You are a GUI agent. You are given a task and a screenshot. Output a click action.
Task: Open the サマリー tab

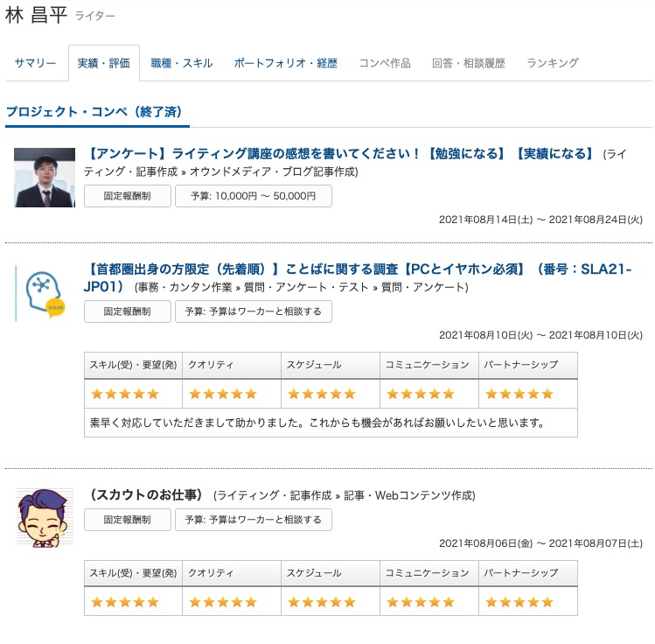pos(36,63)
